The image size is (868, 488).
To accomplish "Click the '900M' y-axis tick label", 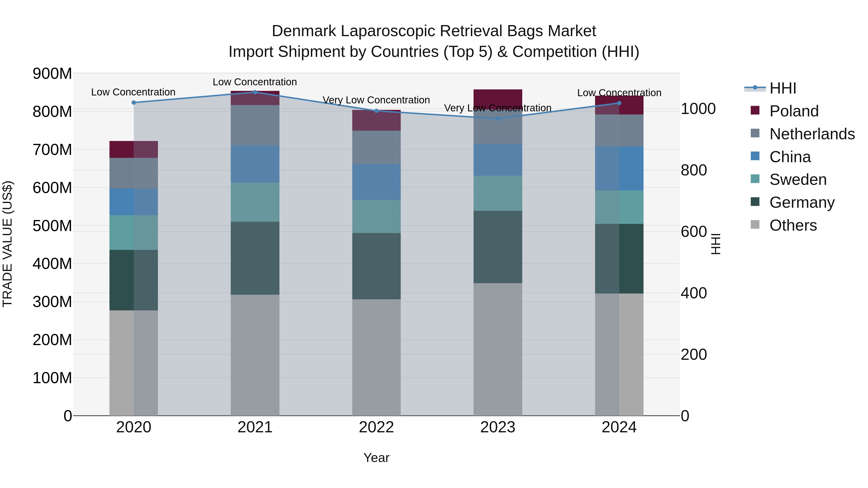I will [x=52, y=74].
